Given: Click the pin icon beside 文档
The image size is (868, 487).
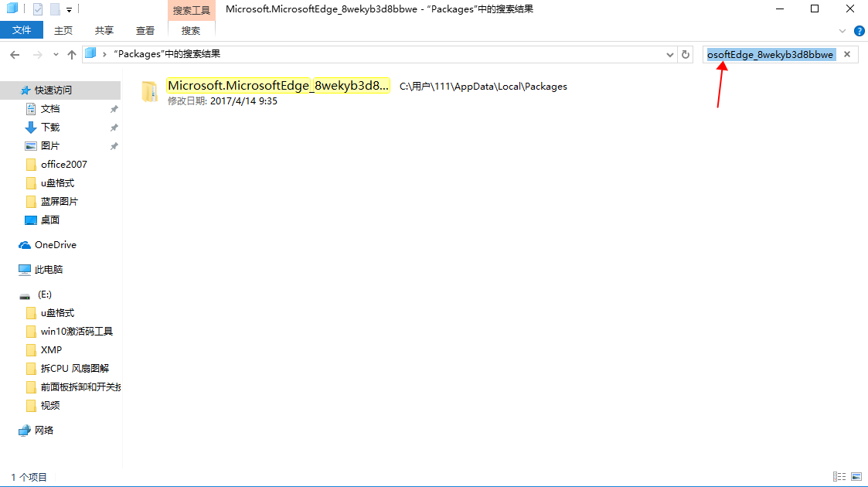Looking at the screenshot, I should pos(114,109).
